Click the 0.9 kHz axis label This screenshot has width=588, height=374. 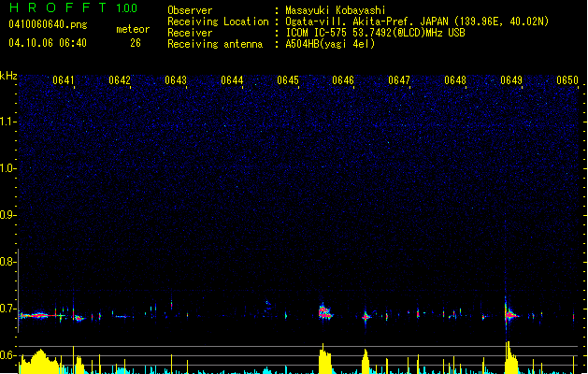click(7, 215)
